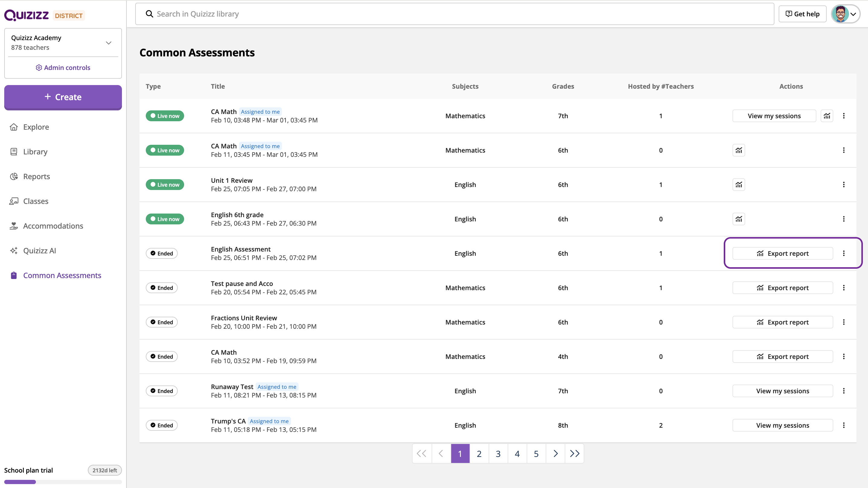The width and height of the screenshot is (868, 488).
Task: Jump to first page double arrow
Action: [x=422, y=453]
